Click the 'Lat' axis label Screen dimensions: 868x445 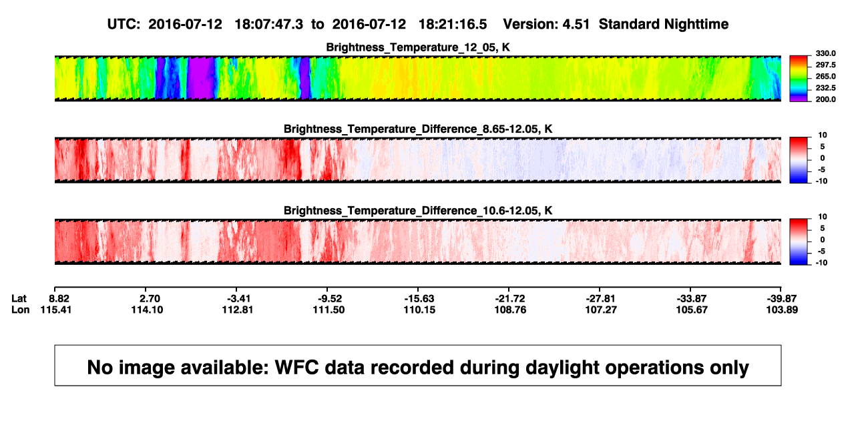coord(19,298)
